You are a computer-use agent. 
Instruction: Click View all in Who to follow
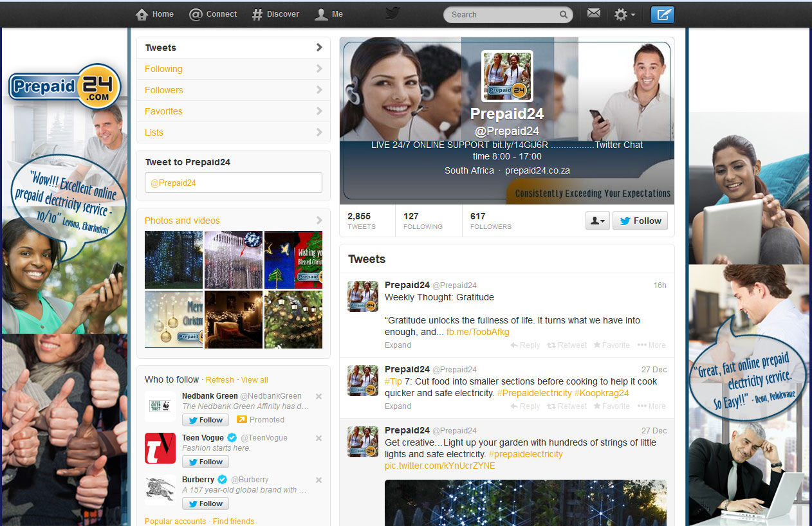[x=254, y=380]
